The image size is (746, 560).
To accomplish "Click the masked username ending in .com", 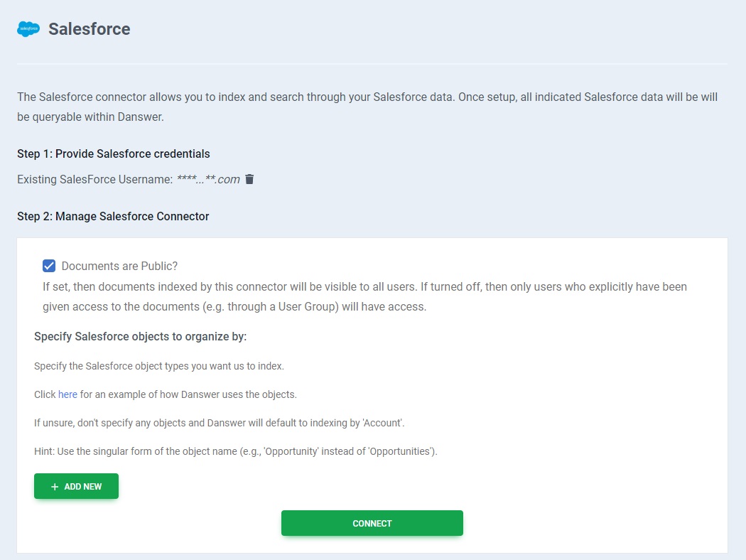I will [x=208, y=179].
